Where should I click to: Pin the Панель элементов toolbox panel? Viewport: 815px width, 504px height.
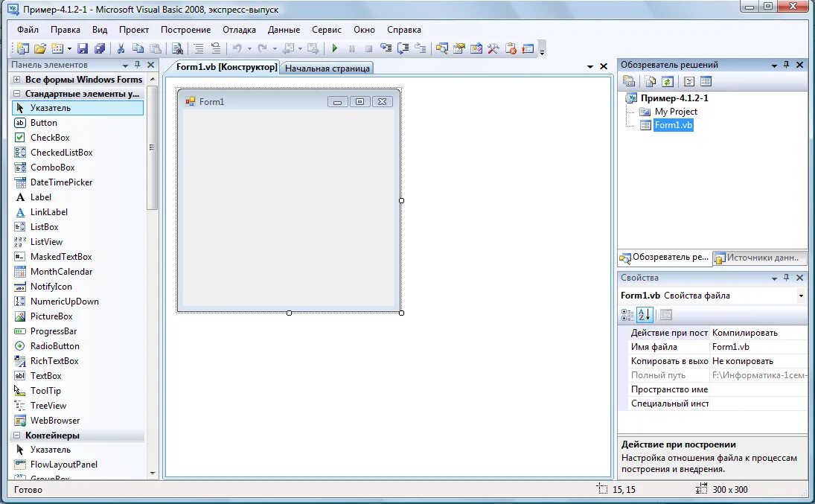pyautogui.click(x=137, y=65)
